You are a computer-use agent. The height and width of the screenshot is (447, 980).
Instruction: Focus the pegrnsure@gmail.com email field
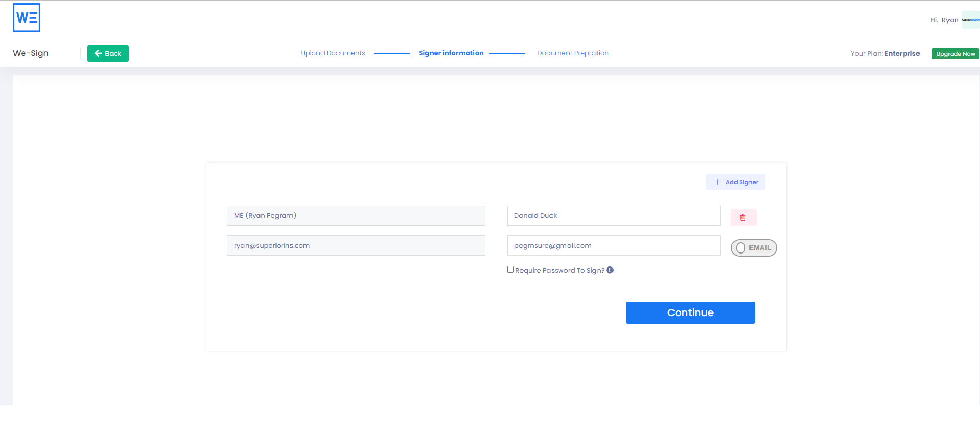[613, 246]
